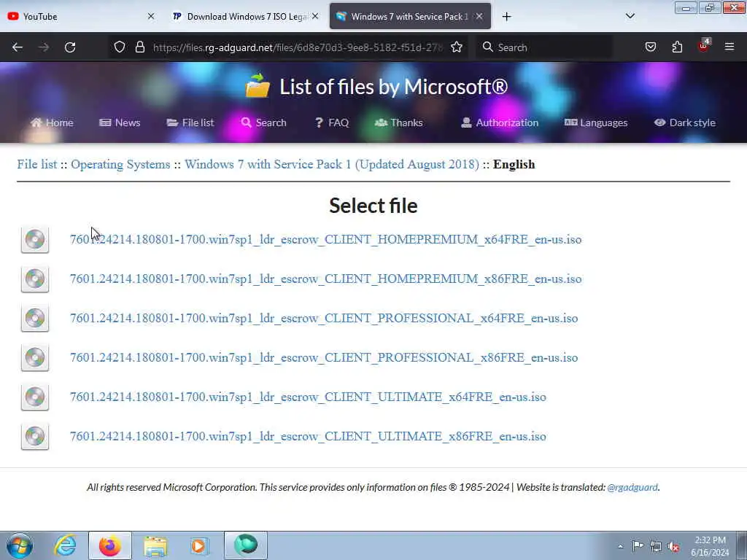
Task: Click the disc icon for HOMEPREMIUM x64 ISO
Action: click(35, 239)
